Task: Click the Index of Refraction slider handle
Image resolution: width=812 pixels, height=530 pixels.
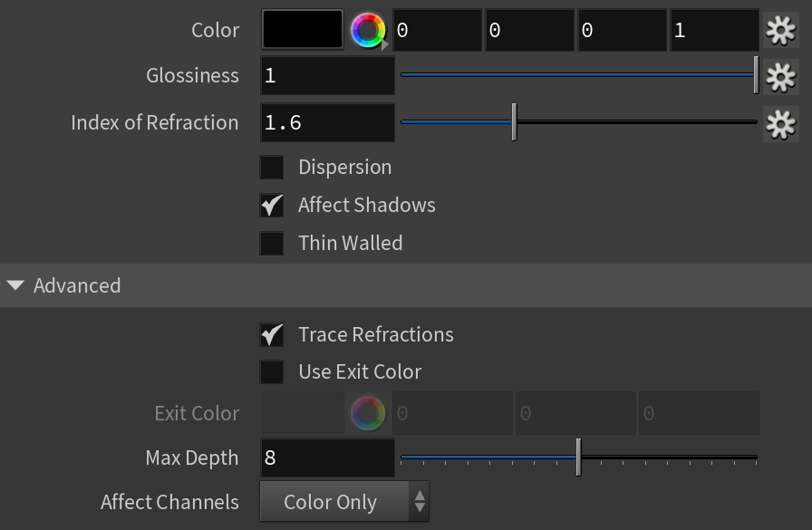Action: click(x=514, y=121)
